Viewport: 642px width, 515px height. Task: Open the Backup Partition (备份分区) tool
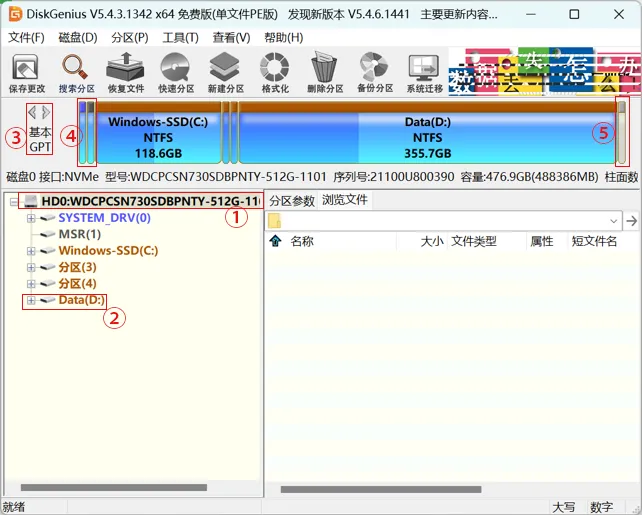(x=375, y=73)
